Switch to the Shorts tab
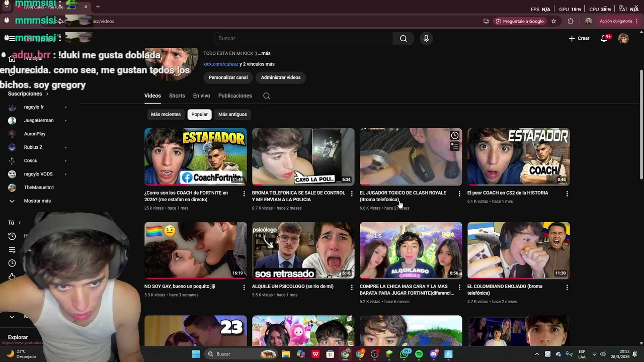The height and width of the screenshot is (362, 644). (x=177, y=96)
